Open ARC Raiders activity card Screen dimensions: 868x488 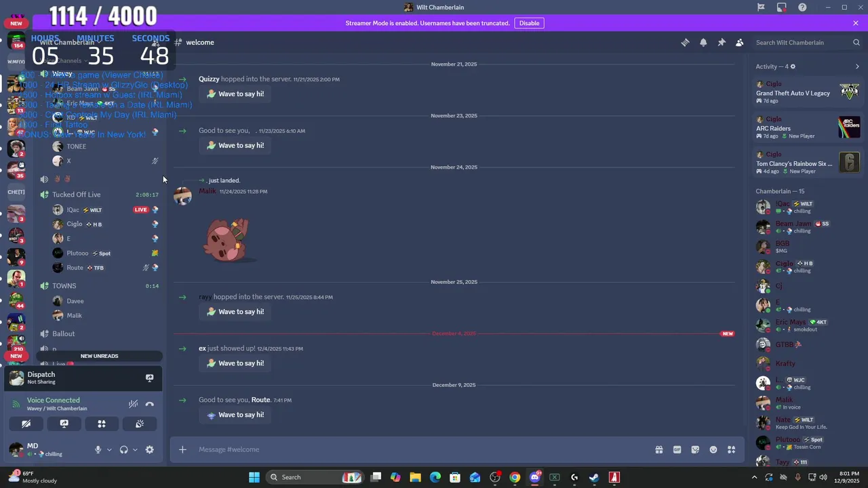(x=808, y=127)
